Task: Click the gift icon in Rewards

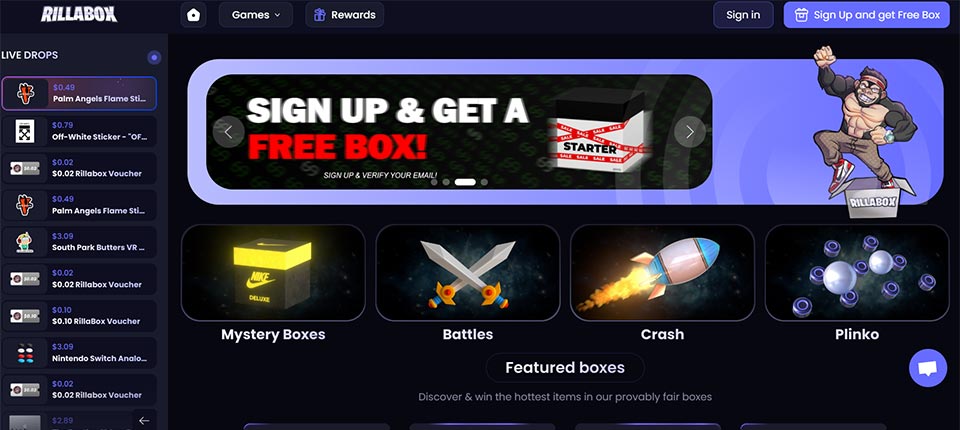Action: click(x=320, y=15)
